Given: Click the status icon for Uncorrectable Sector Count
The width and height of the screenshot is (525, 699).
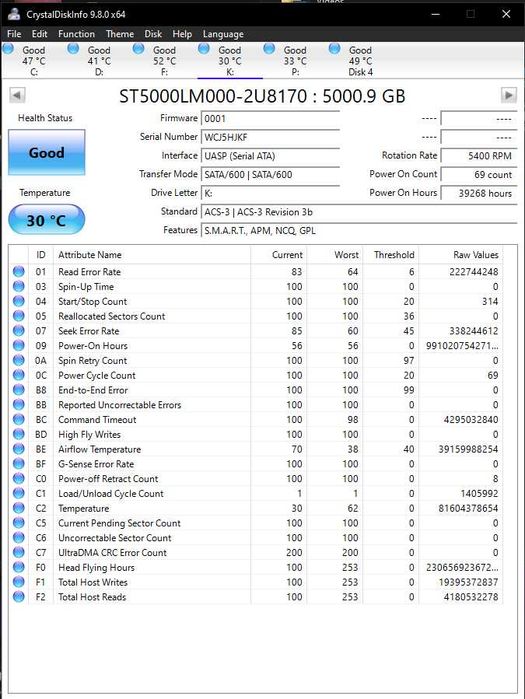Looking at the screenshot, I should 19,537.
